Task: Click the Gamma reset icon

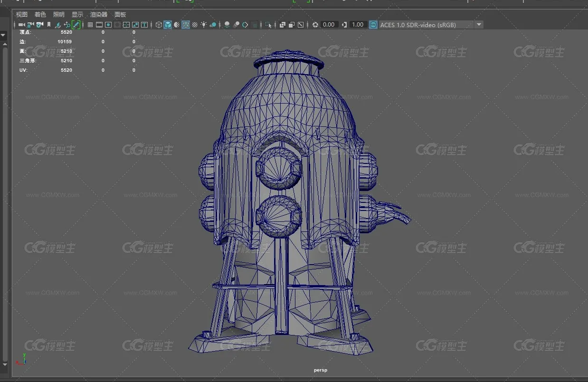Action: (344, 25)
